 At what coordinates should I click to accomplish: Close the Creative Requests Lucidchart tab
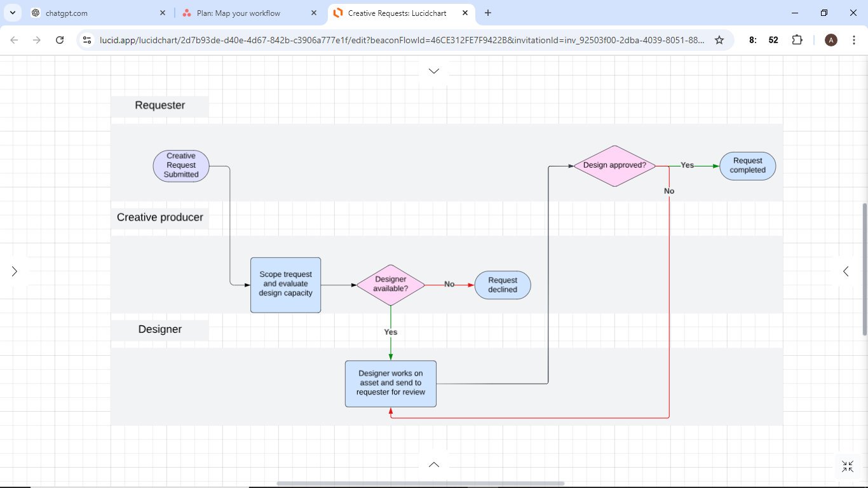pos(465,13)
